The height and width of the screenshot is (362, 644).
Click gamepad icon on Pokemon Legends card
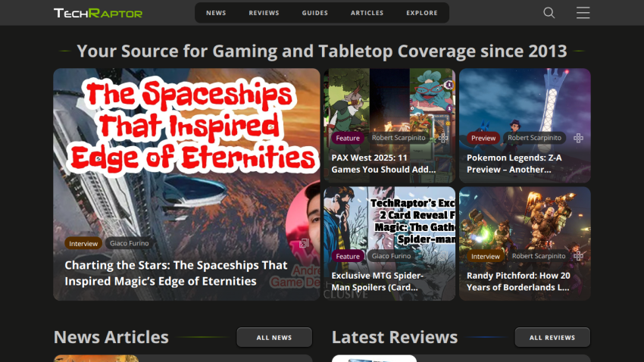578,138
